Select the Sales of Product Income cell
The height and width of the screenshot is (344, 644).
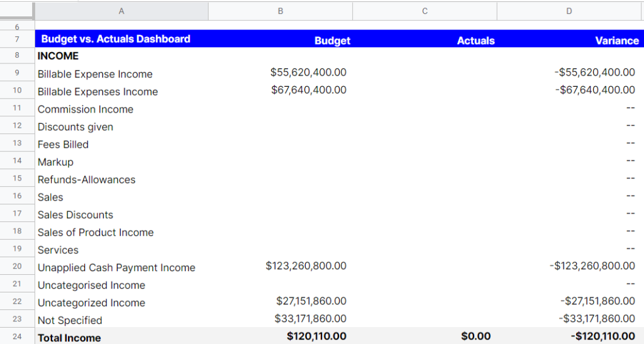121,232
